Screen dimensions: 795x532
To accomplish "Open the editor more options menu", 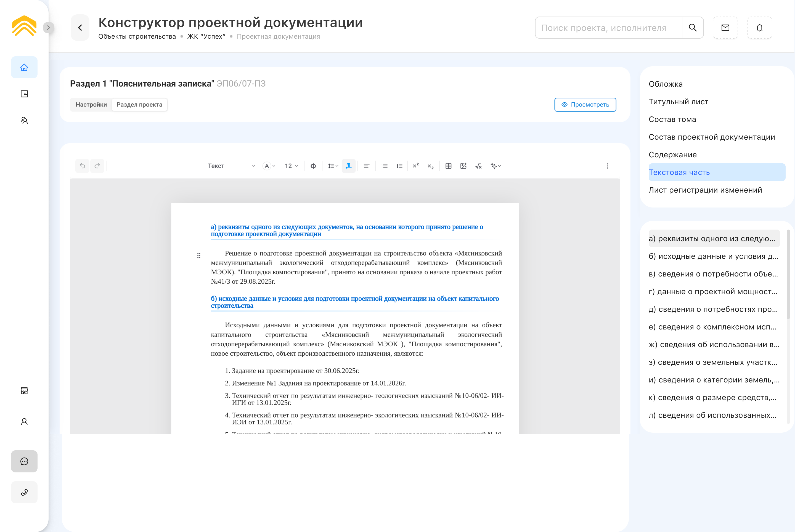I will click(607, 166).
